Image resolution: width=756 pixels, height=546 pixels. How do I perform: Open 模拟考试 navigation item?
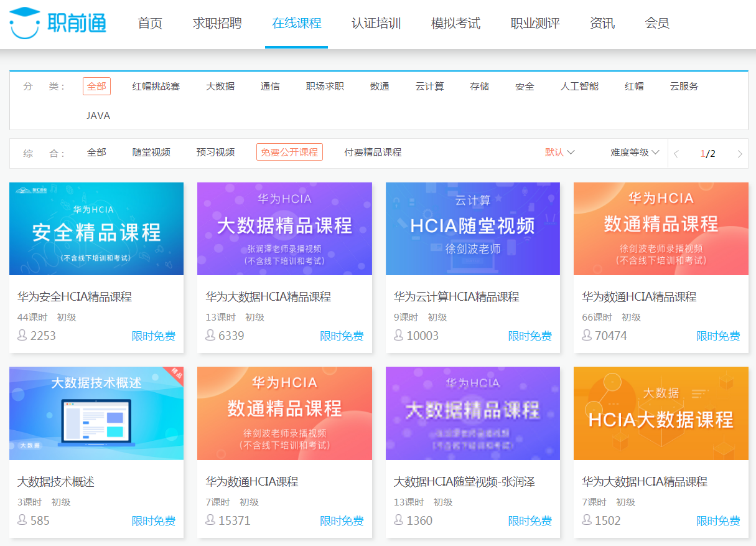[x=455, y=24]
